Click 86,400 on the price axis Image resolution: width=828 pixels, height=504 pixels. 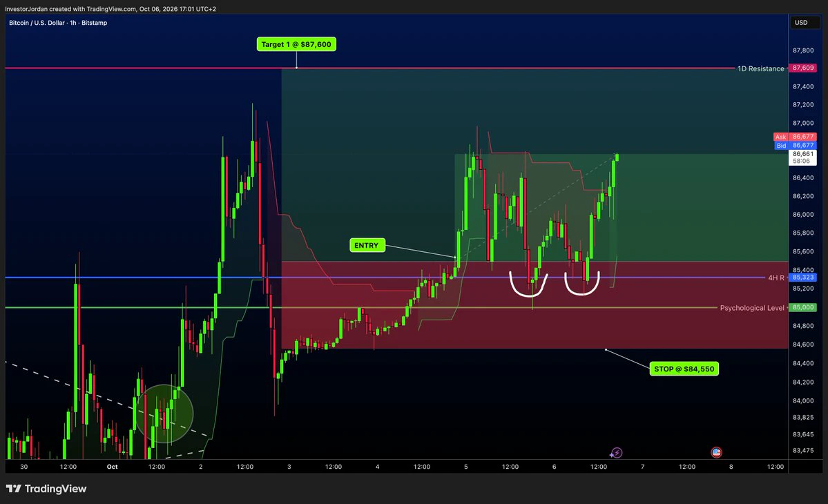[x=802, y=178]
